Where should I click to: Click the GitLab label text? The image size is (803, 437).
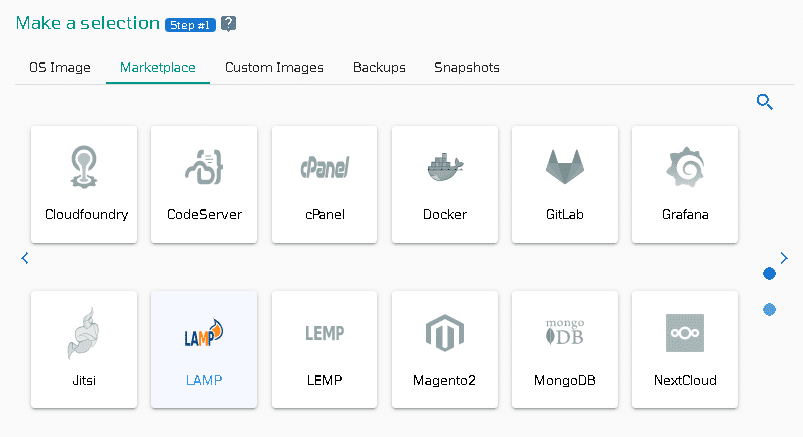(x=565, y=215)
